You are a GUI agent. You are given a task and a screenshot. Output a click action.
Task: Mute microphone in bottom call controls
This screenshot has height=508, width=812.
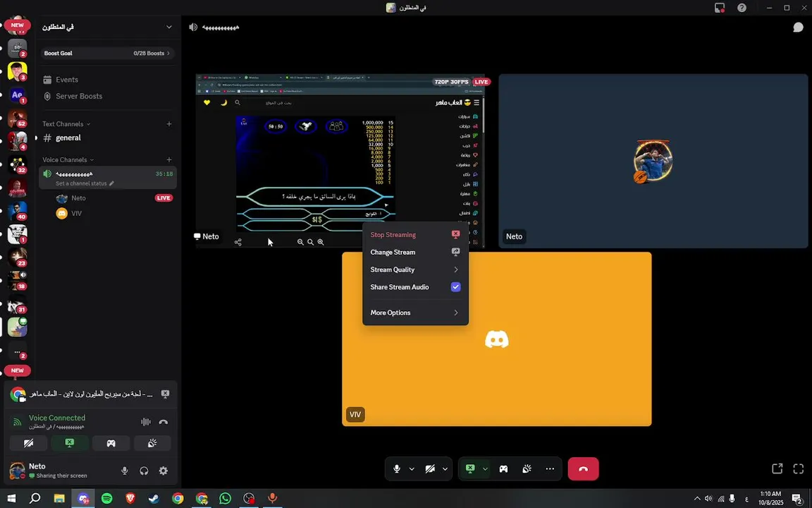click(x=397, y=469)
